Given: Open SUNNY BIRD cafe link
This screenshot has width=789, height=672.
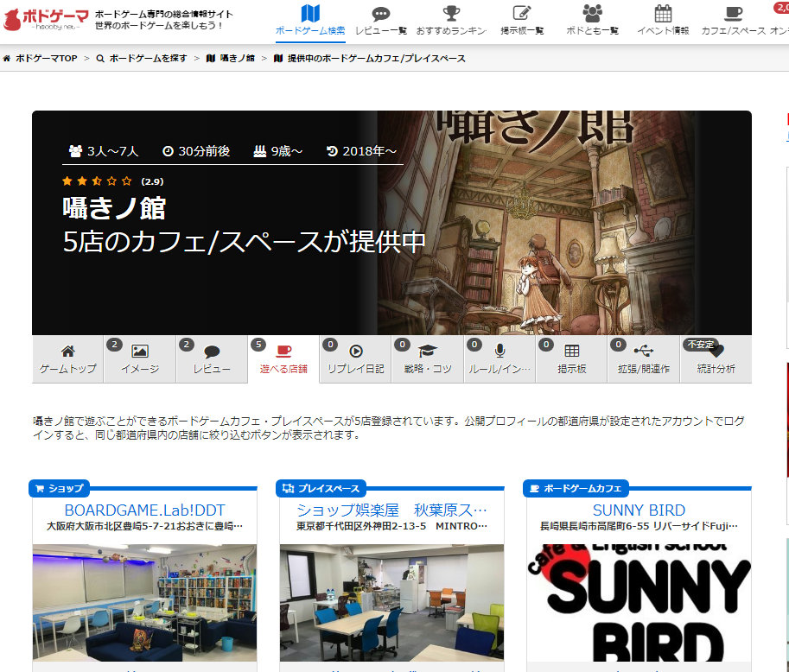Looking at the screenshot, I should [639, 510].
